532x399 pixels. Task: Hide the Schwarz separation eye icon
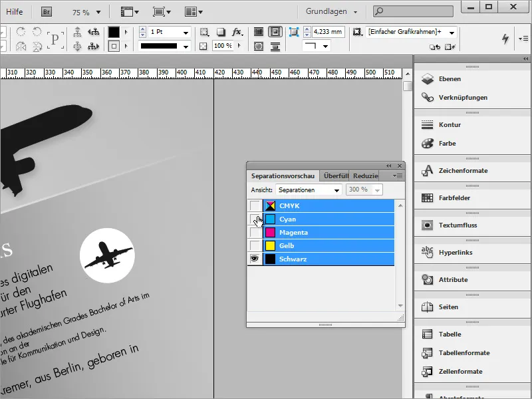[255, 259]
